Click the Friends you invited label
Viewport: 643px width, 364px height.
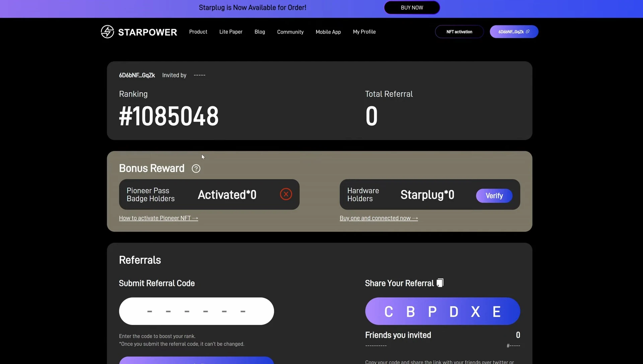coord(398,335)
